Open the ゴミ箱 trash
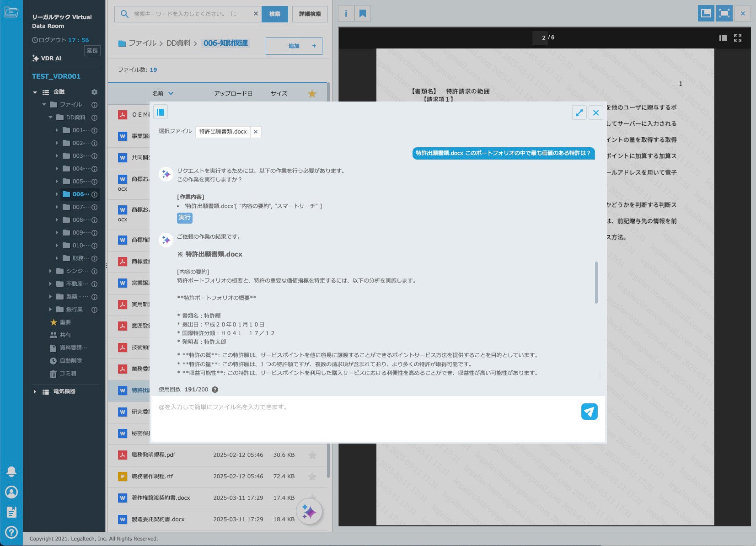Viewport: 756px width, 546px height. coord(64,374)
